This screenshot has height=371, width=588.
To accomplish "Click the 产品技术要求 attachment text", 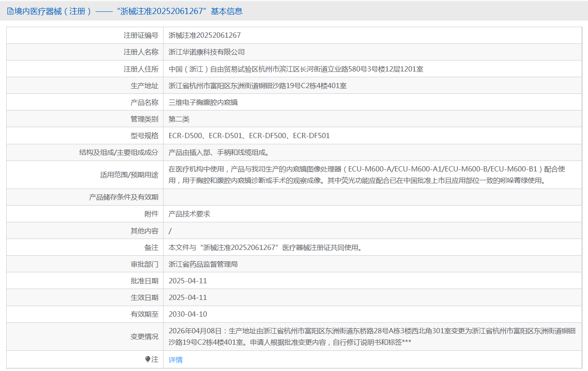I will 189,214.
